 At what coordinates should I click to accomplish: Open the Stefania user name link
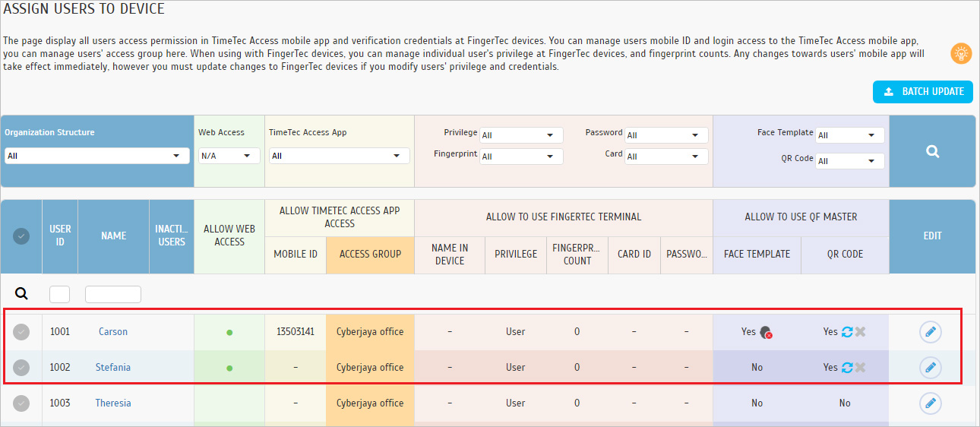pyautogui.click(x=113, y=368)
